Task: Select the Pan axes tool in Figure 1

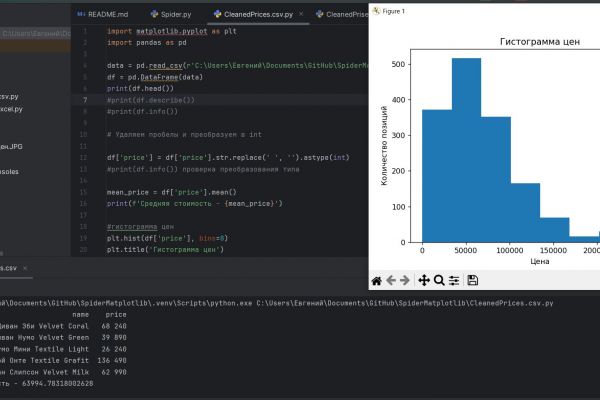Action: tap(424, 281)
